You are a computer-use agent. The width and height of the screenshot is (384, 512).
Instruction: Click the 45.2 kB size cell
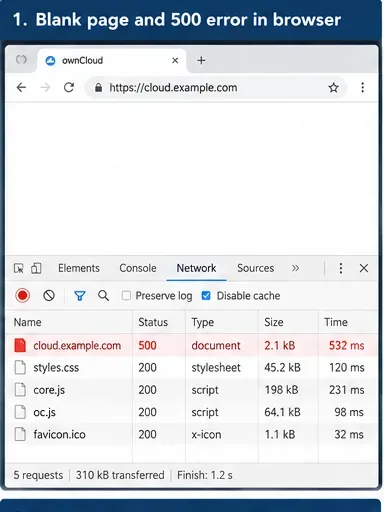pos(282,368)
